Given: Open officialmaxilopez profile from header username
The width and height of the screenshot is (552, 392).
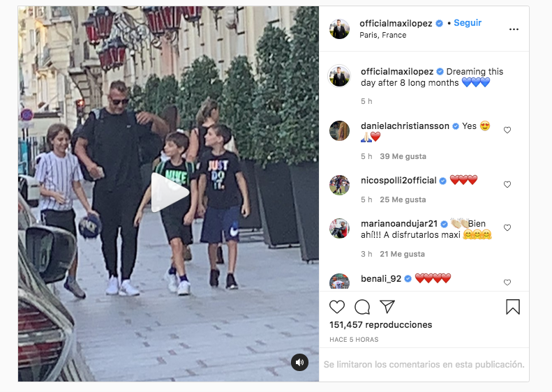Looking at the screenshot, I should point(396,23).
